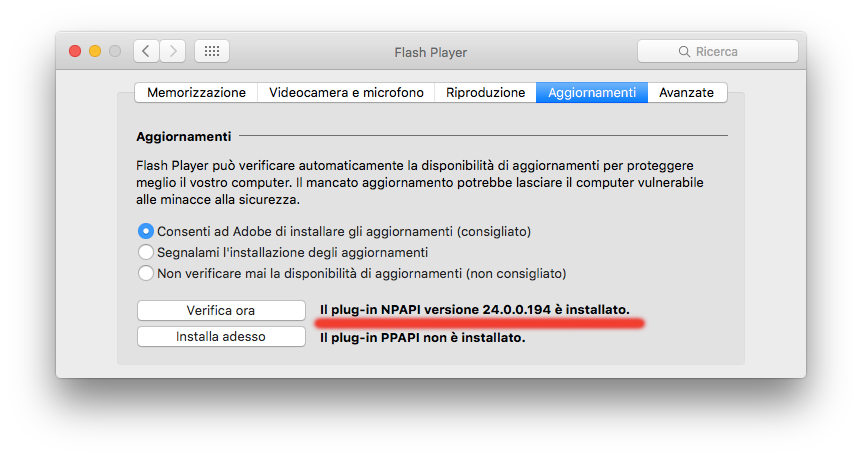Choose 'Non verificare mai' updates option
Viewport: 862px width, 458px height.
tap(147, 273)
